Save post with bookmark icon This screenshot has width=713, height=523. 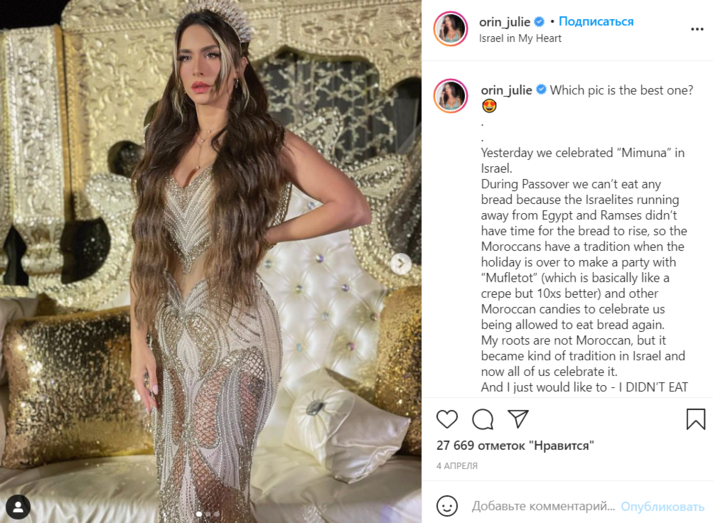tap(695, 419)
